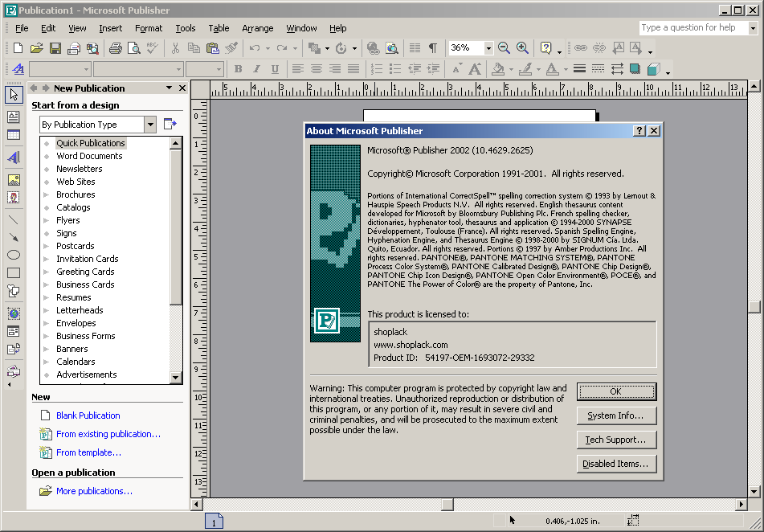This screenshot has height=532, width=764.
Task: Click the page 1 navigation tab
Action: point(214,522)
